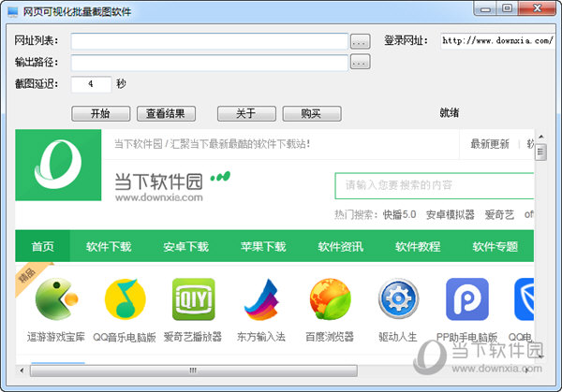Click the 驱动人生 gear icon
Image resolution: width=562 pixels, height=392 pixels.
[399, 299]
